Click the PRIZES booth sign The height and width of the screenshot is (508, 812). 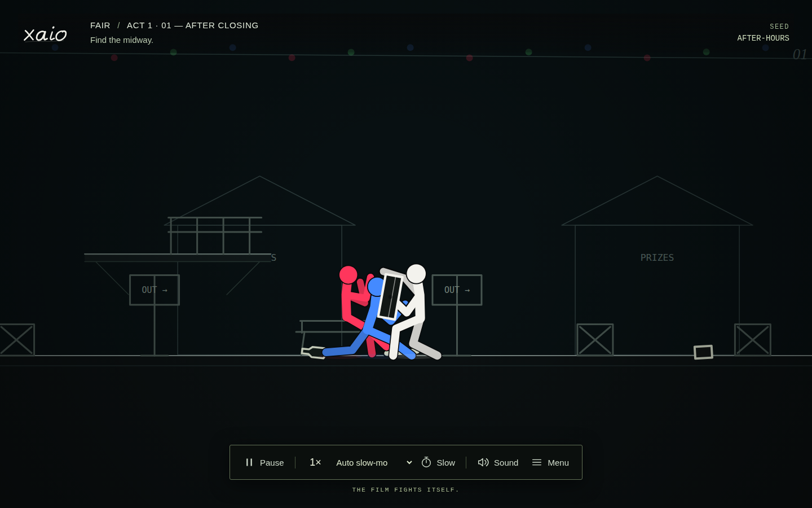coord(657,257)
